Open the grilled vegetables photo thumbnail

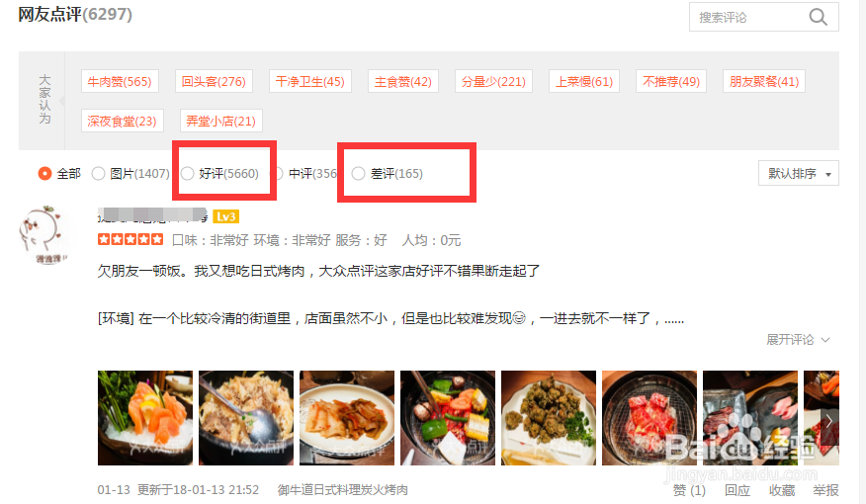(448, 418)
